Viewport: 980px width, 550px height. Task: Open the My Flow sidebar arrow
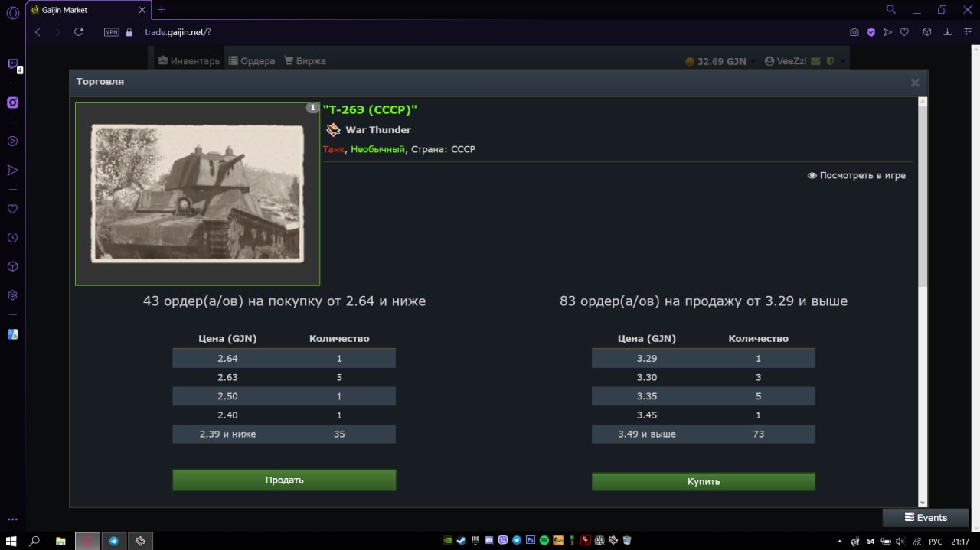12,170
